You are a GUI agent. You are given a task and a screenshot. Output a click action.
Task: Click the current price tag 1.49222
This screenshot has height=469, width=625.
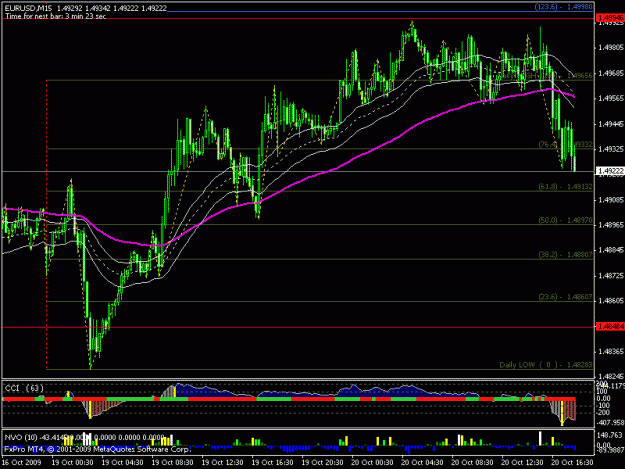[x=610, y=171]
